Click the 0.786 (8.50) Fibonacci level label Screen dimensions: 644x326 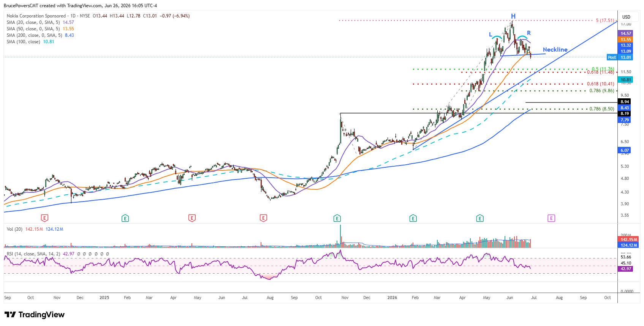(602, 109)
